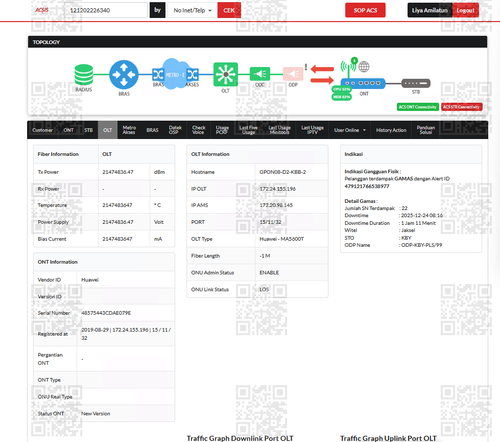The height and width of the screenshot is (442, 500).
Task: Switch to the ONT tab
Action: coord(68,130)
